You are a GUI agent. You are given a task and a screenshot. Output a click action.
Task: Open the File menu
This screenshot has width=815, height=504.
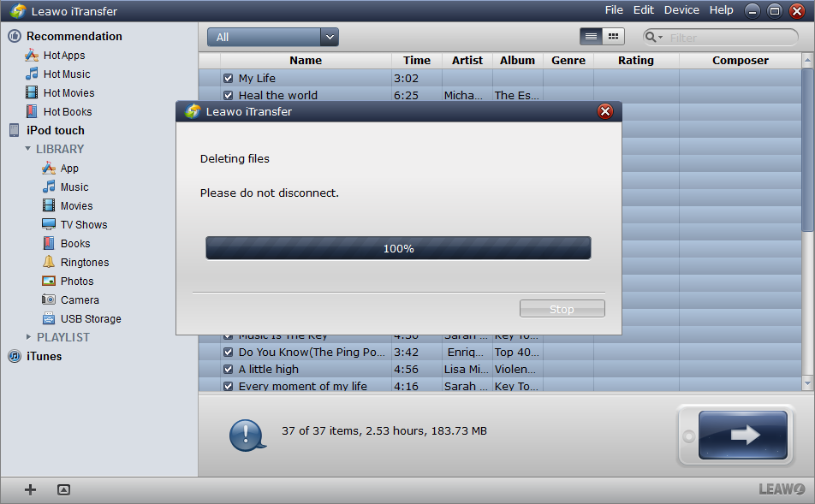click(x=614, y=10)
